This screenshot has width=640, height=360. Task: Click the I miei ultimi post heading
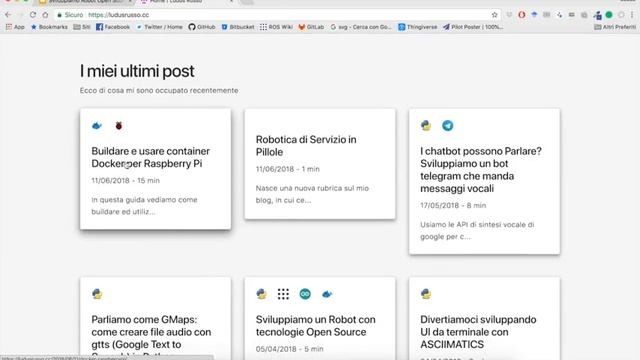click(137, 71)
